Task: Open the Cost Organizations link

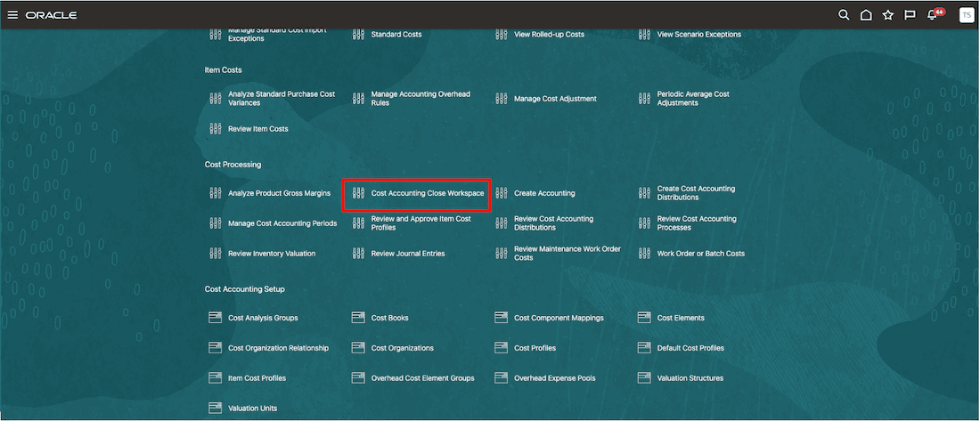Action: (x=403, y=347)
